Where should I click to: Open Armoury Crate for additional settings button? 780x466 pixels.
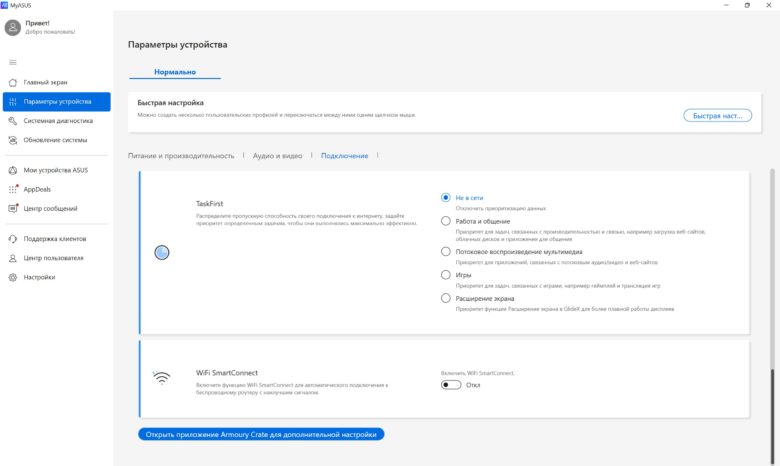[x=261, y=434]
